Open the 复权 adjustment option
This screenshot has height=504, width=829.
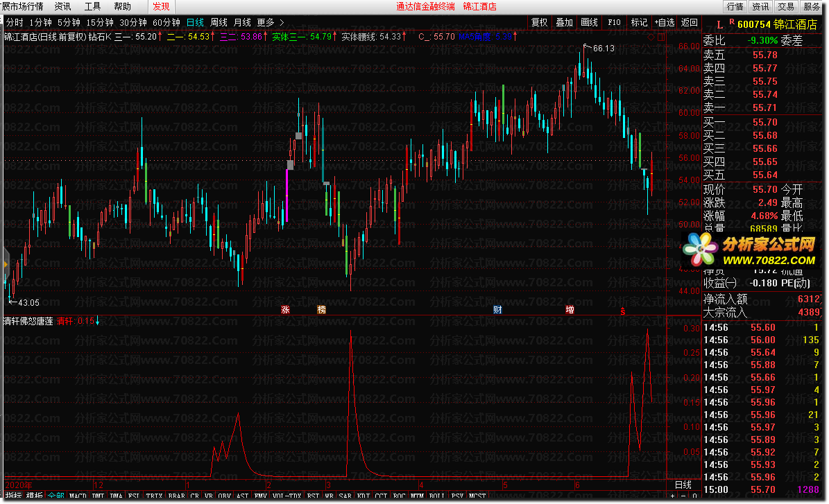539,22
